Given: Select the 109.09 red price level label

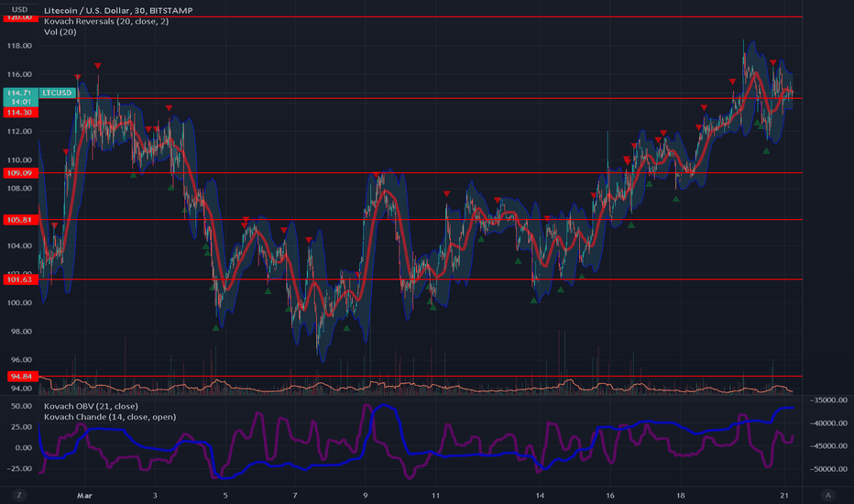Looking at the screenshot, I should (x=19, y=172).
